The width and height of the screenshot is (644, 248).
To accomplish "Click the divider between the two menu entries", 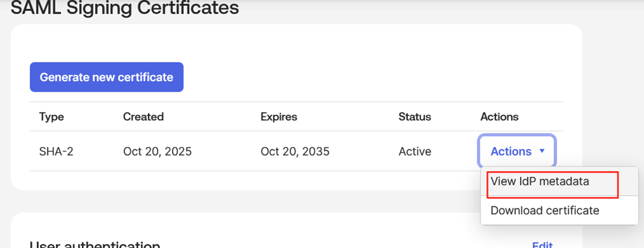I will pos(559,196).
